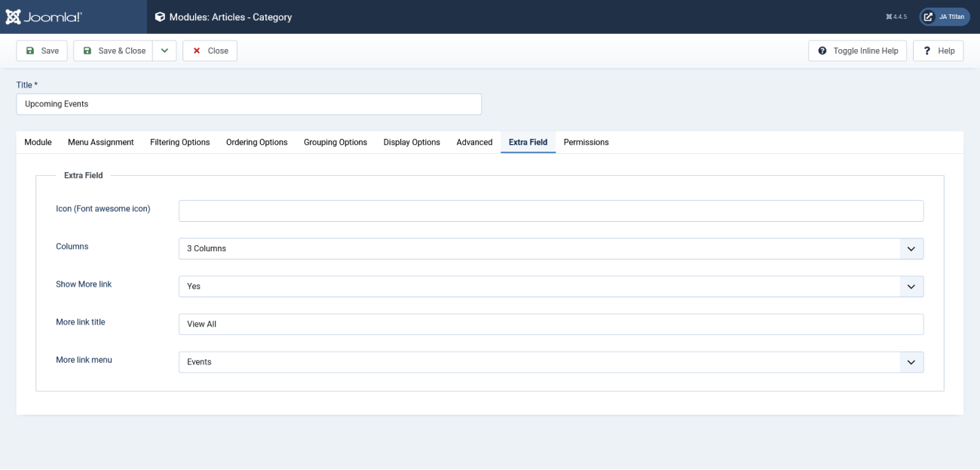
Task: Click the Close button with red X
Action: tap(210, 51)
